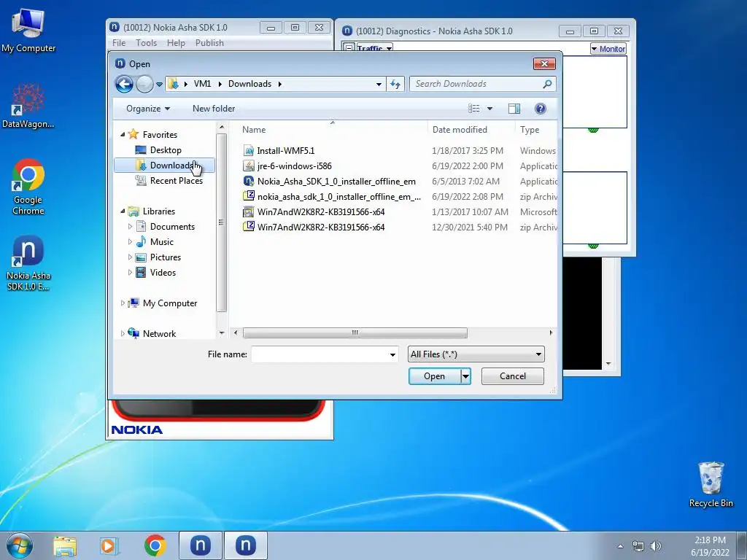
Task: Select the jre-6-windows-i586 file
Action: coord(294,166)
